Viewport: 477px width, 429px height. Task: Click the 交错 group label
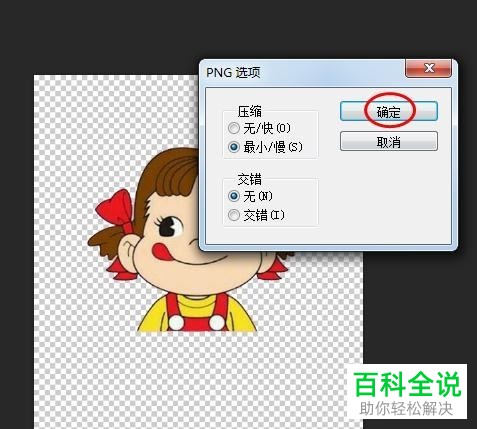tap(250, 179)
